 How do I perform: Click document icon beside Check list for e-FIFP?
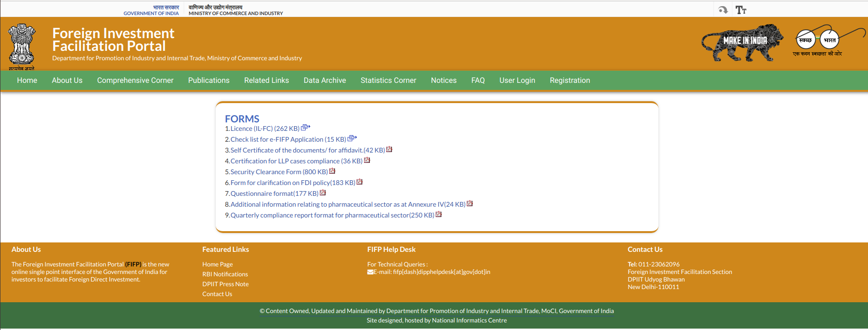[x=352, y=138]
